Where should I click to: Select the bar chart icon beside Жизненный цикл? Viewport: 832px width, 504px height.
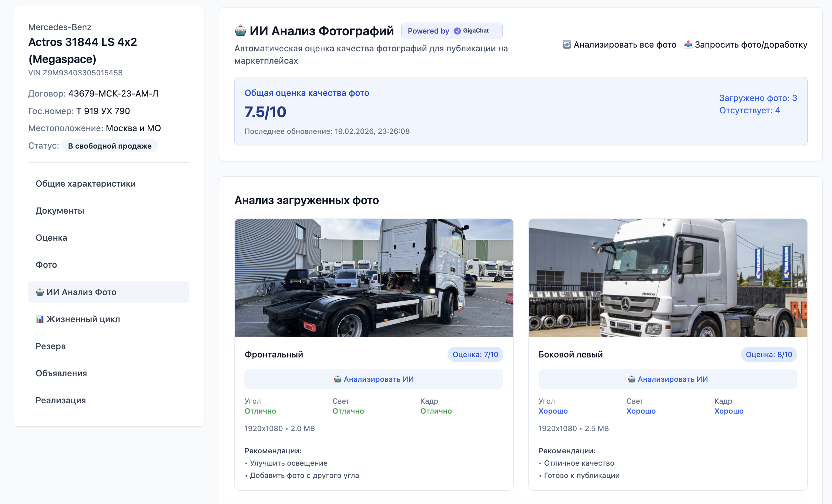(x=40, y=319)
